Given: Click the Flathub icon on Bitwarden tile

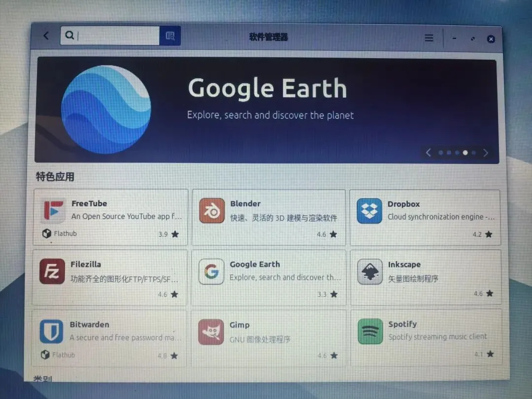Looking at the screenshot, I should pyautogui.click(x=45, y=355).
